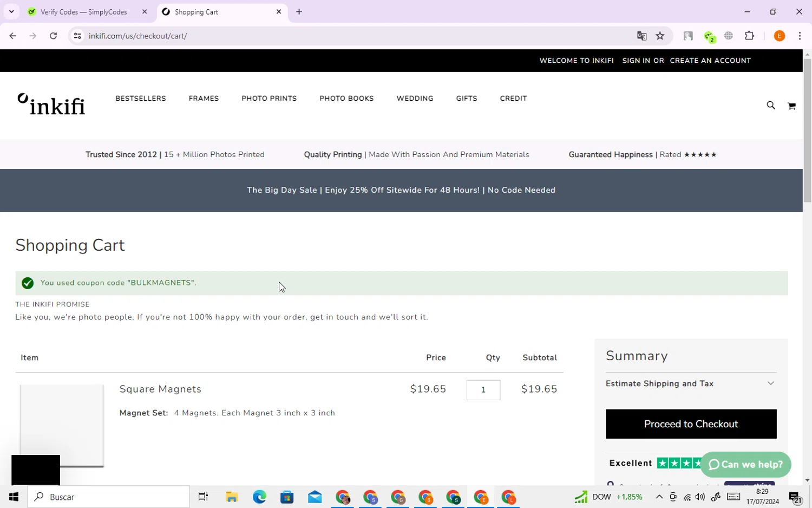Click the address bar URL inkifi.com/us/checkout/cart/
The image size is (812, 508).
(138, 36)
